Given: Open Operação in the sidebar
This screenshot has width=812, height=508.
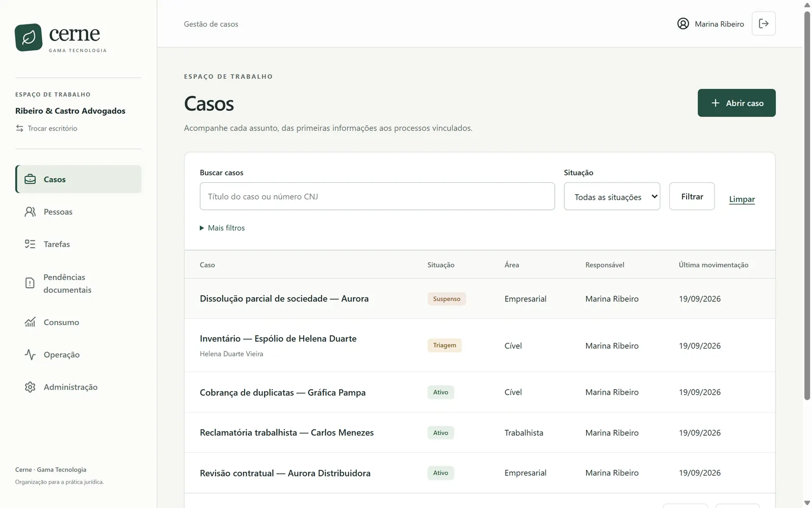Looking at the screenshot, I should click(78, 355).
